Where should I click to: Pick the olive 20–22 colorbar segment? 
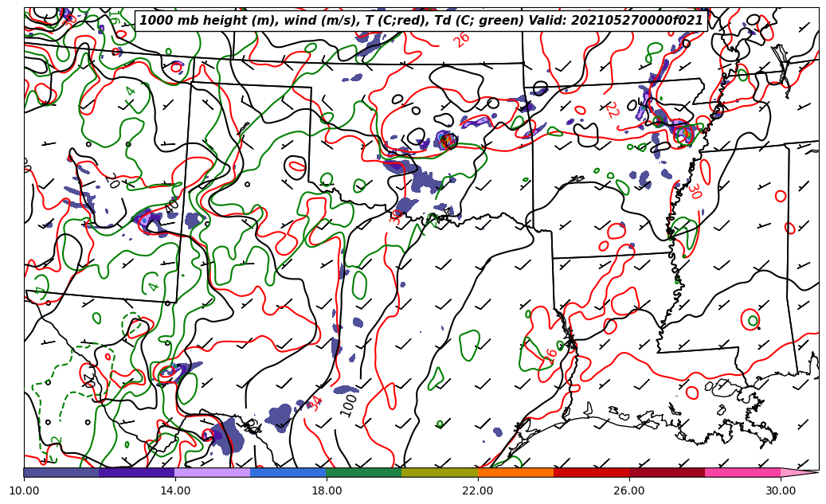[x=440, y=472]
